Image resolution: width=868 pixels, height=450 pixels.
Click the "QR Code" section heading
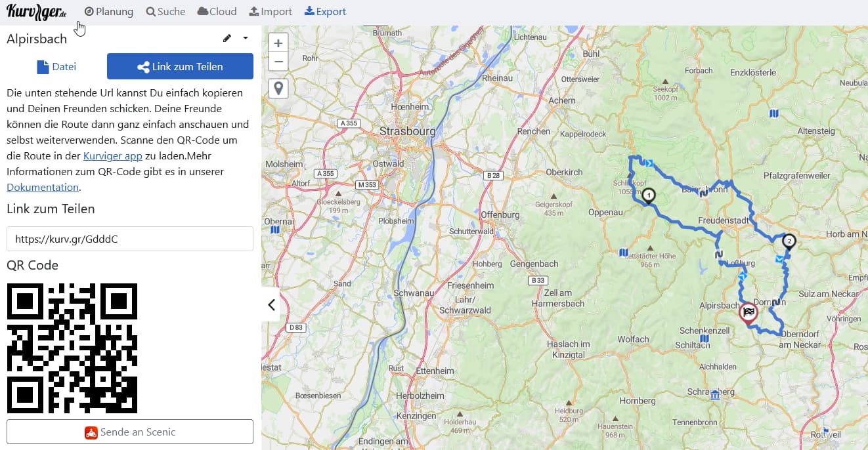pyautogui.click(x=33, y=265)
